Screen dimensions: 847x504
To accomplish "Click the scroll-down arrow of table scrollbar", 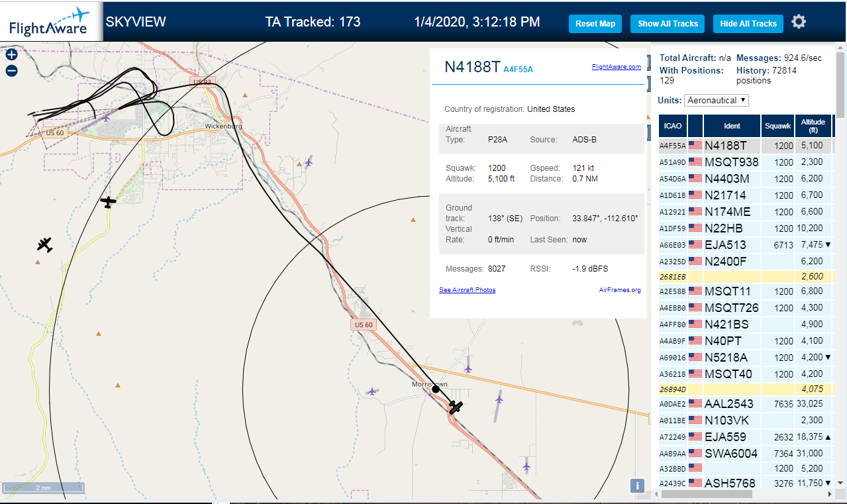I will 841,484.
